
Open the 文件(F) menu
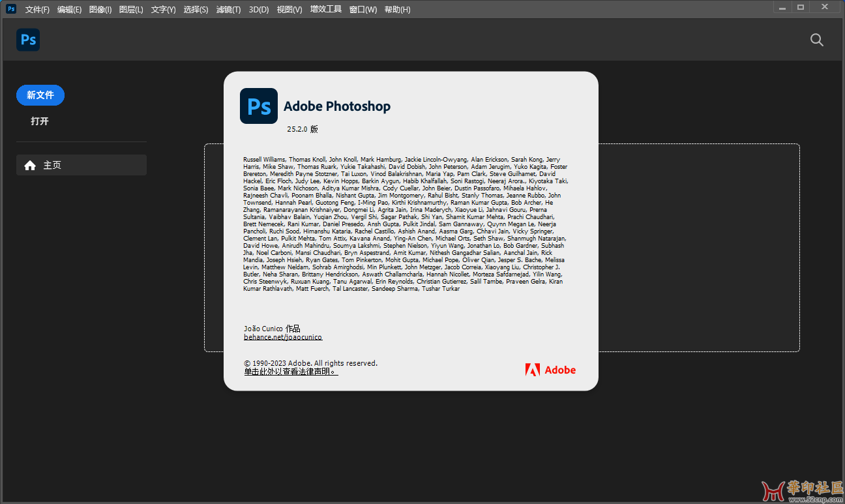point(37,9)
